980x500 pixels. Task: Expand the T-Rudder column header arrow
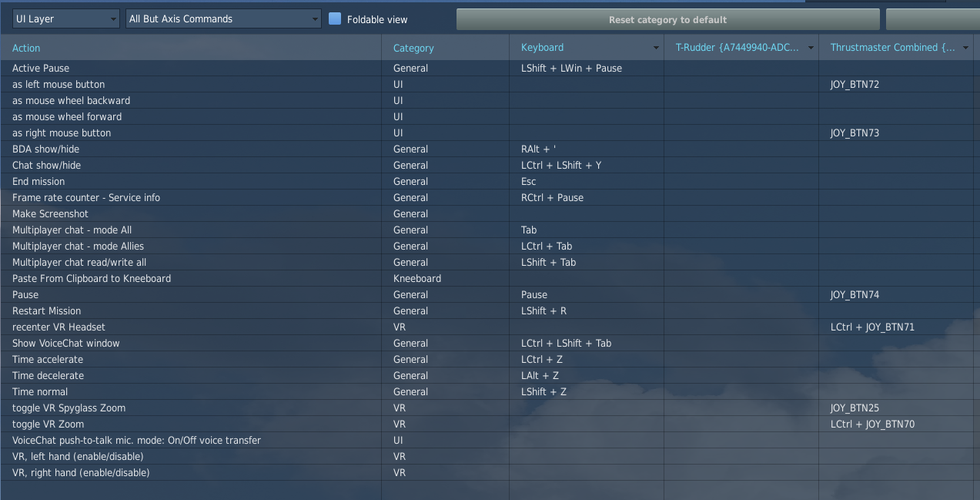[x=811, y=48]
